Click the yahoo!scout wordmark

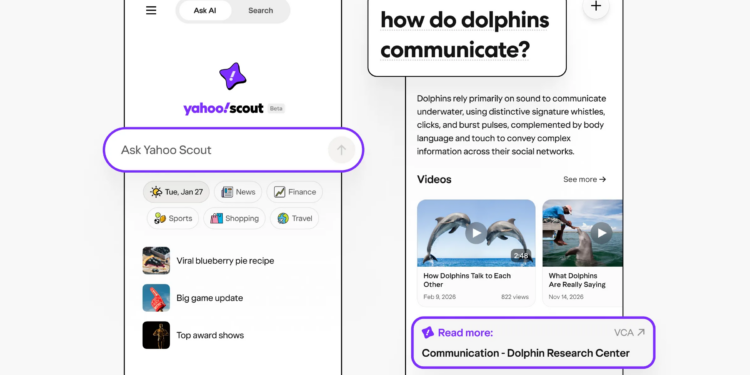[x=223, y=109]
